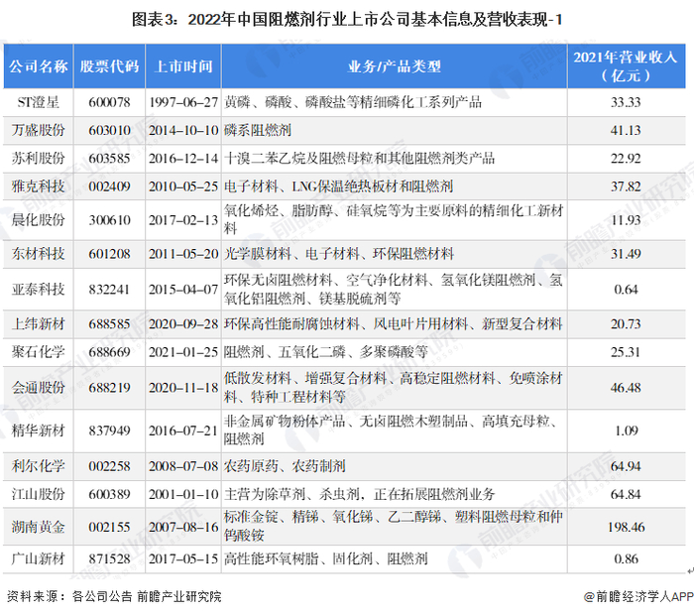This screenshot has width=694, height=616.
Task: Select revenue value 46.48
Action: 626,388
